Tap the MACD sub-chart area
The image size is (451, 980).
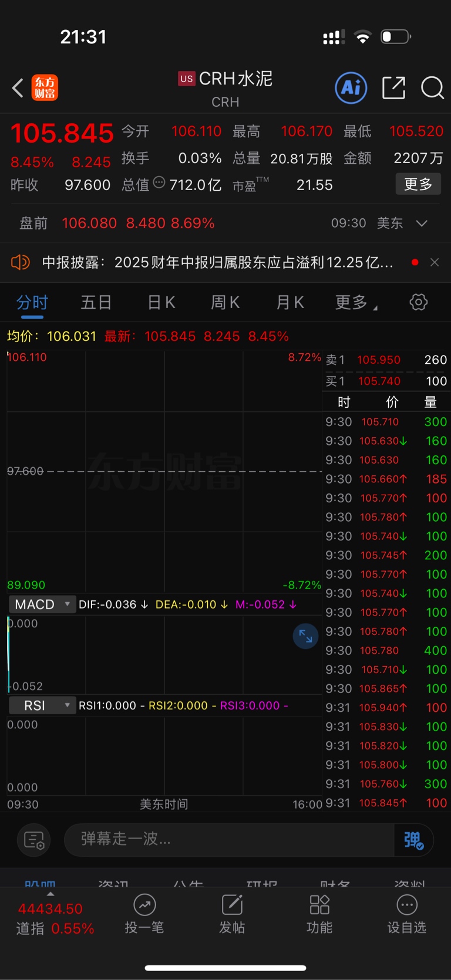point(164,655)
